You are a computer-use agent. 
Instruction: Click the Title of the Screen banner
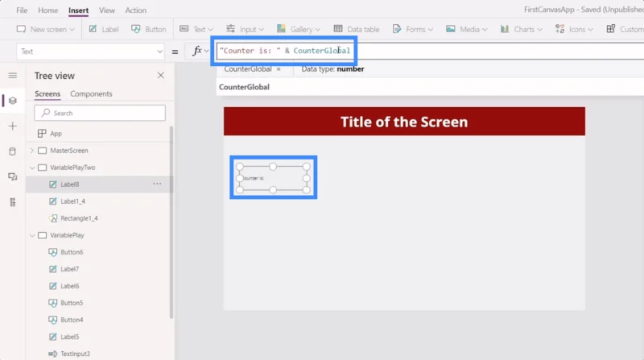[404, 122]
